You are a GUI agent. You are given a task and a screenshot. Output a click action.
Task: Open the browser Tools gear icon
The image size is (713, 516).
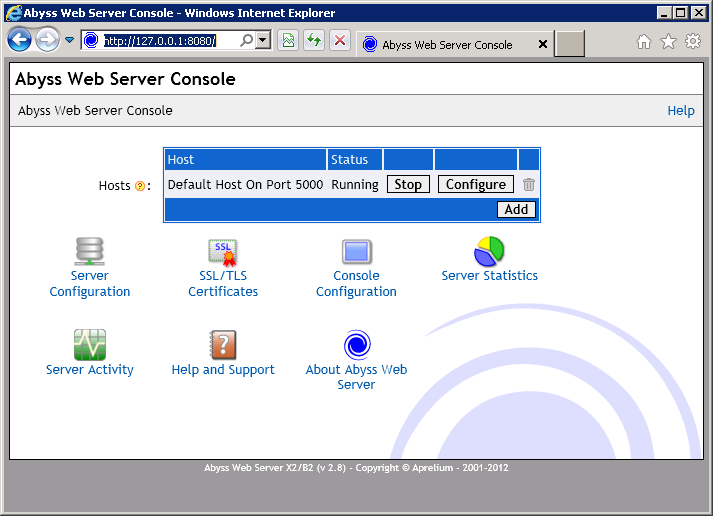click(x=693, y=42)
